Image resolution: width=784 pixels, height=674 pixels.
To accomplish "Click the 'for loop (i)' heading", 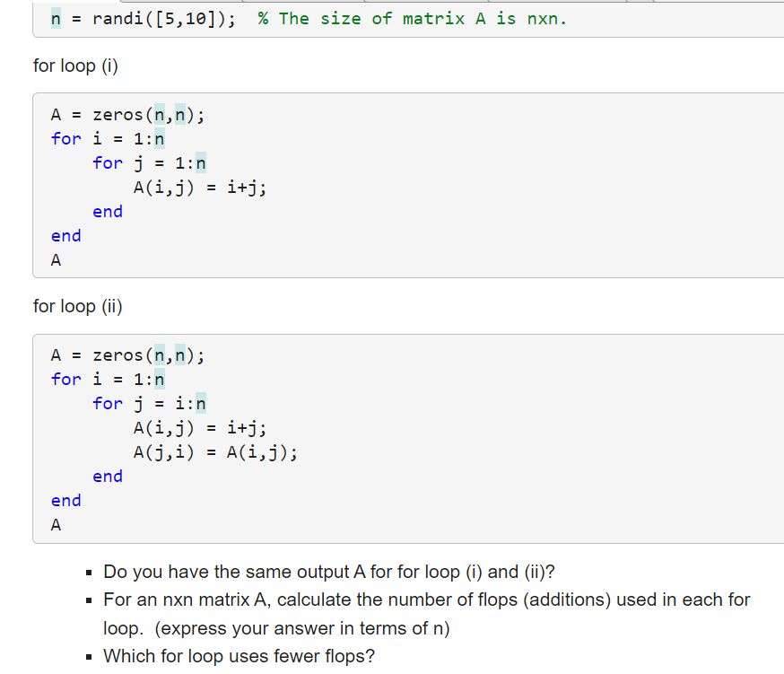I will pyautogui.click(x=75, y=66).
